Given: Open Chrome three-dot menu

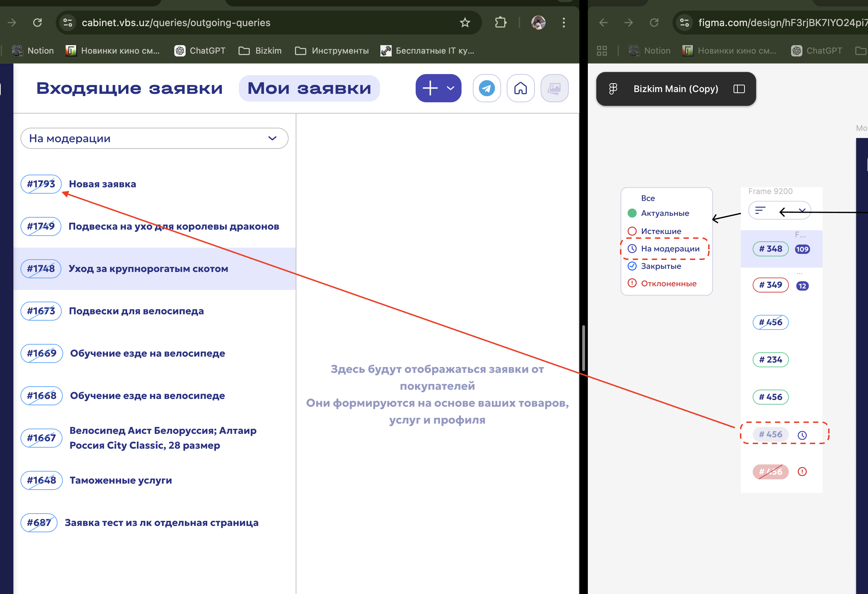Looking at the screenshot, I should point(563,23).
